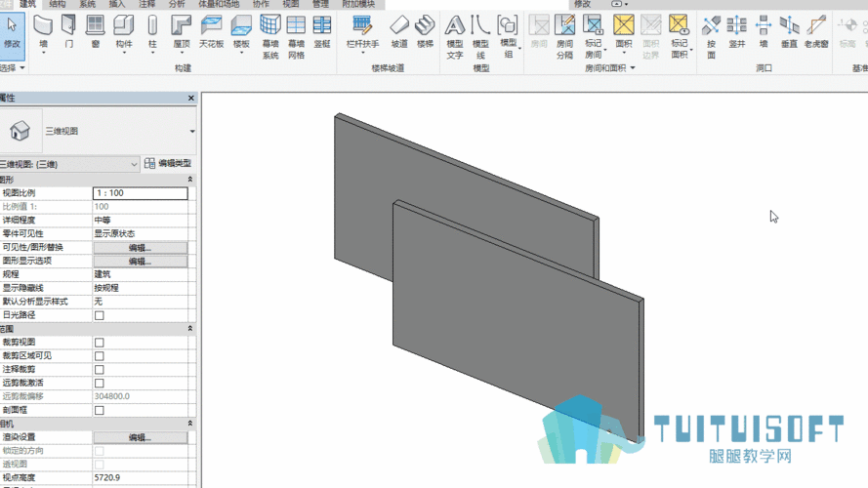Select the Door (门) tool

click(x=68, y=32)
